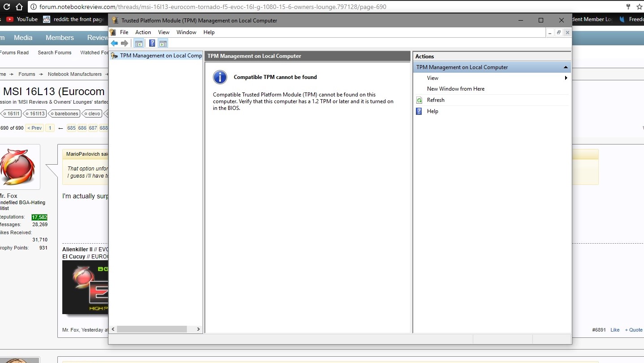Toggle Show/Hide Action Pane toolbar icon
This screenshot has width=644, height=363.
tap(163, 43)
